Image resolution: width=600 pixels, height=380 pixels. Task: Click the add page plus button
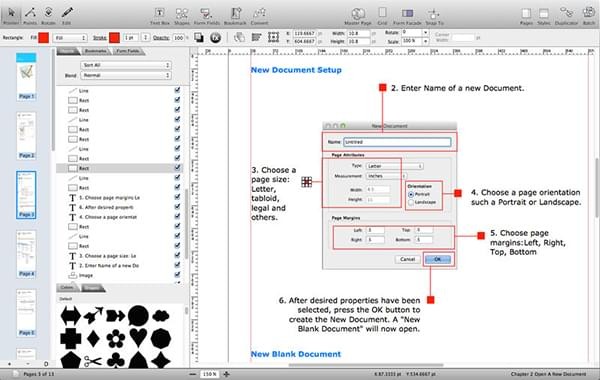click(x=9, y=364)
